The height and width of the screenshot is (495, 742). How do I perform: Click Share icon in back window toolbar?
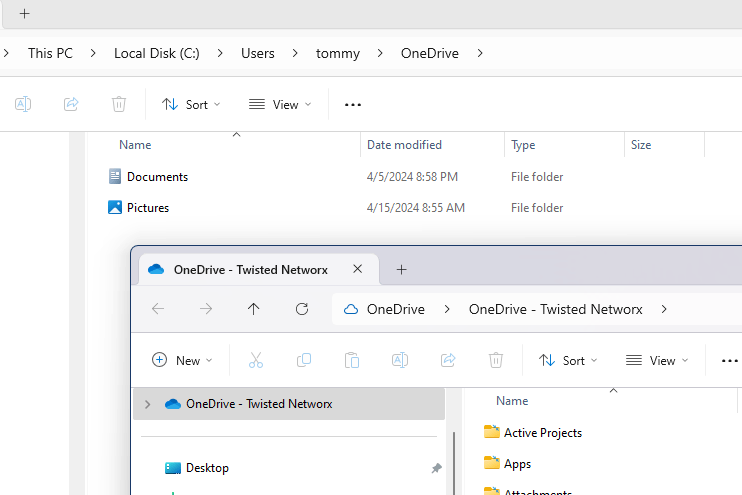[x=71, y=104]
